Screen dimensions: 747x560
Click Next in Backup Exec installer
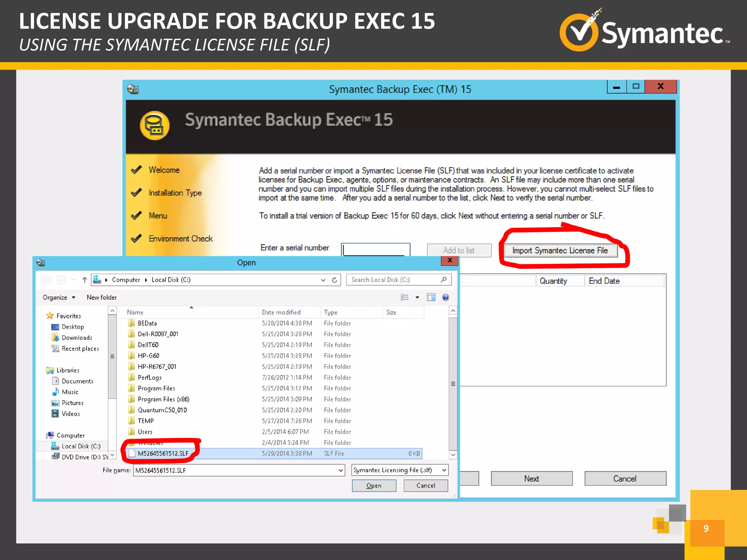531,479
